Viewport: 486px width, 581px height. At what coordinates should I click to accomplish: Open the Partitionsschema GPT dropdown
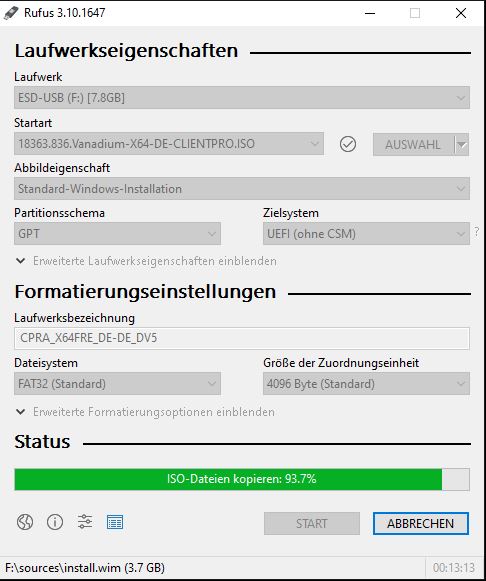117,234
